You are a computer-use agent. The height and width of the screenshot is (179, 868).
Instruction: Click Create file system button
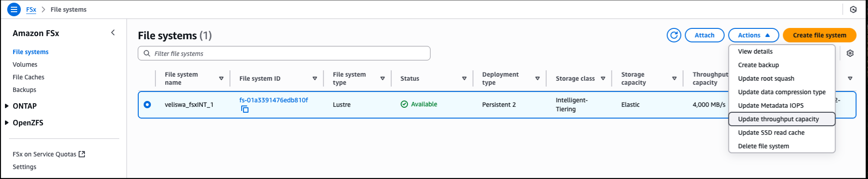tap(819, 35)
